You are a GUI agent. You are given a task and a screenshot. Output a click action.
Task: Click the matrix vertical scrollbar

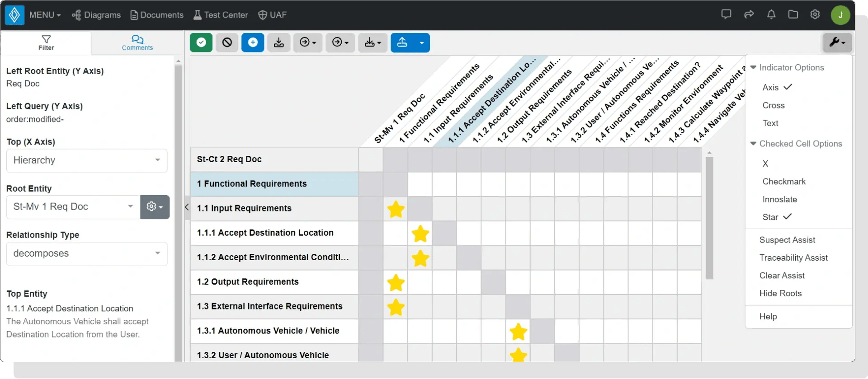click(709, 218)
